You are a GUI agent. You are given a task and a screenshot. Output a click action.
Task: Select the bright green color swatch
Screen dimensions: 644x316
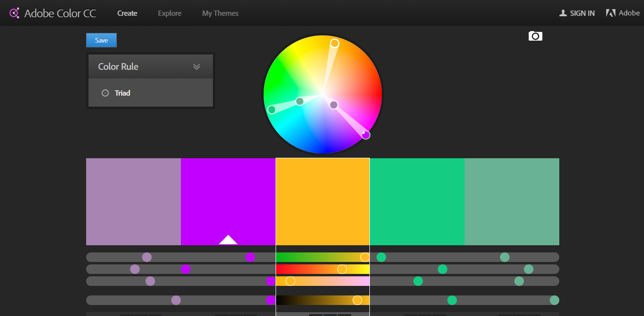417,202
